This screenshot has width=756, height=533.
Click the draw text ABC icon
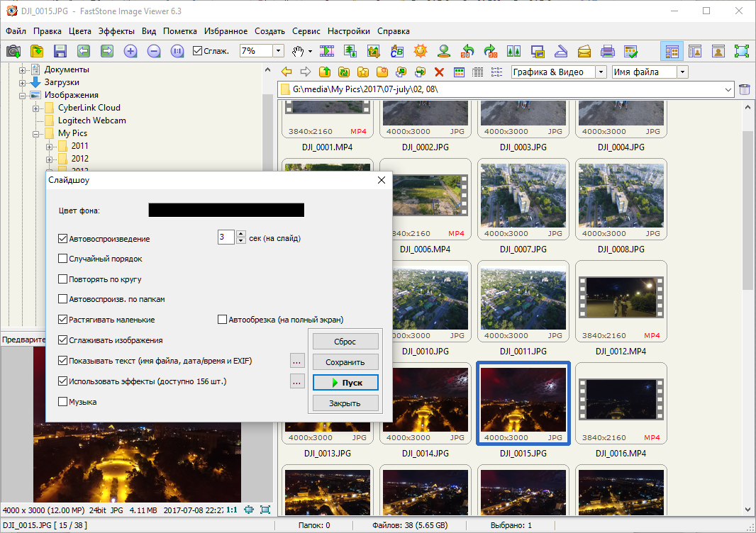(397, 50)
